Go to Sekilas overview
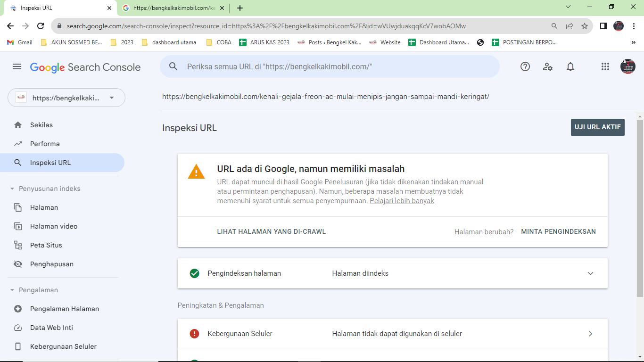 pyautogui.click(x=62, y=125)
